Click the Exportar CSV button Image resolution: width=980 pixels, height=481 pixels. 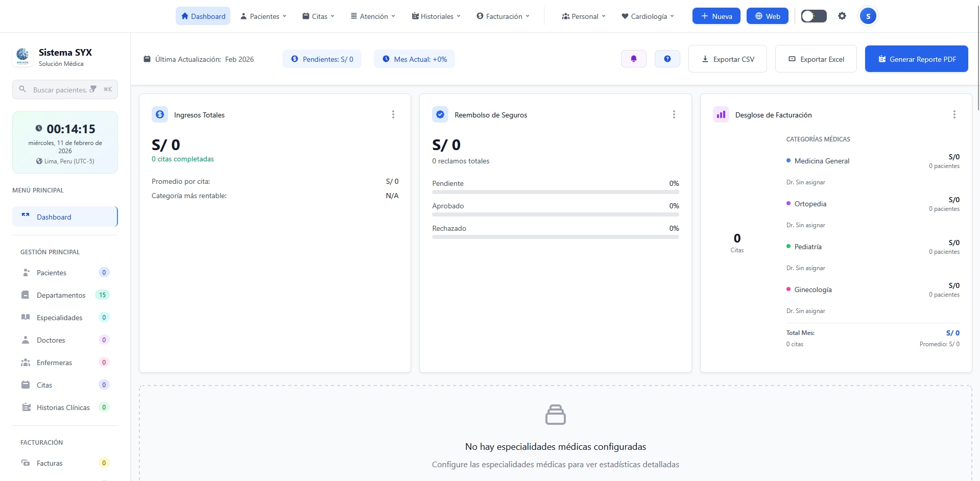(727, 59)
